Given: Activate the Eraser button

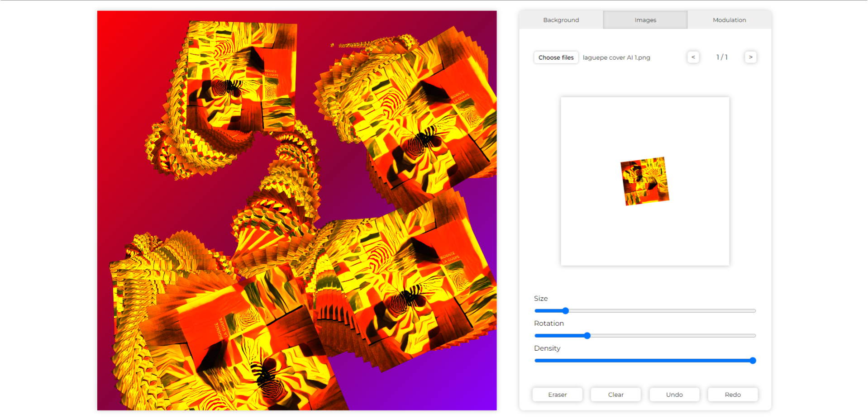Looking at the screenshot, I should click(x=557, y=395).
